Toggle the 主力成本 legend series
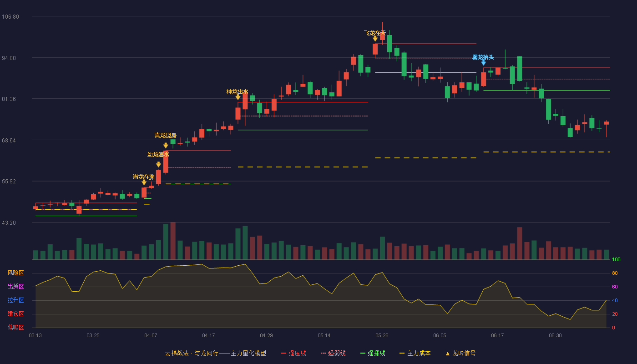 [x=415, y=353]
